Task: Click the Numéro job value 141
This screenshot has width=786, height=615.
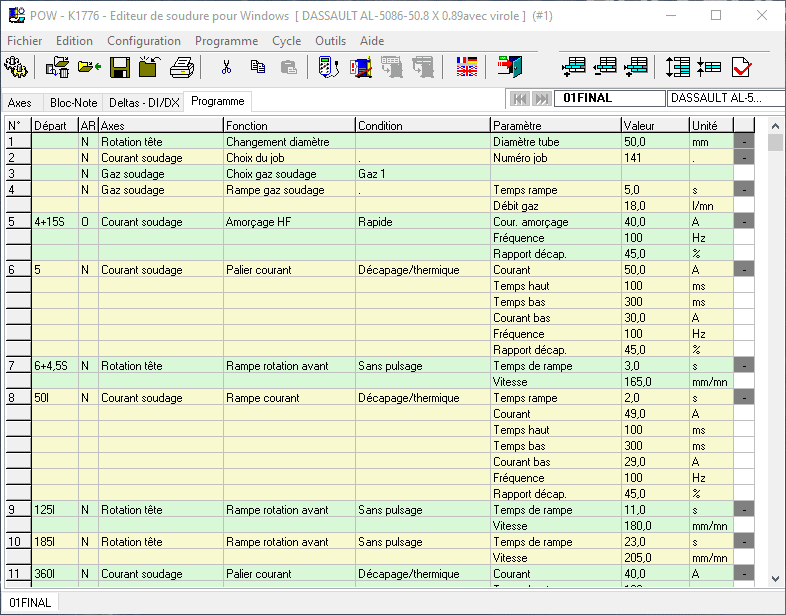Action: [655, 158]
